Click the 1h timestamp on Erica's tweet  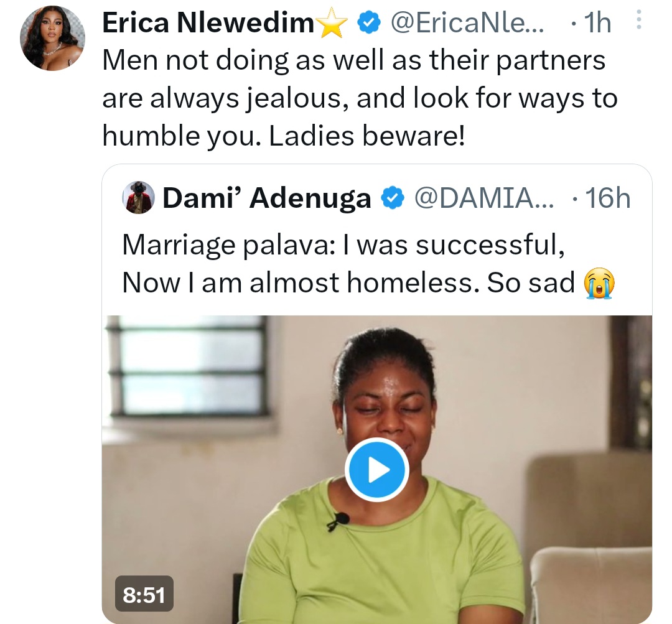tap(594, 22)
